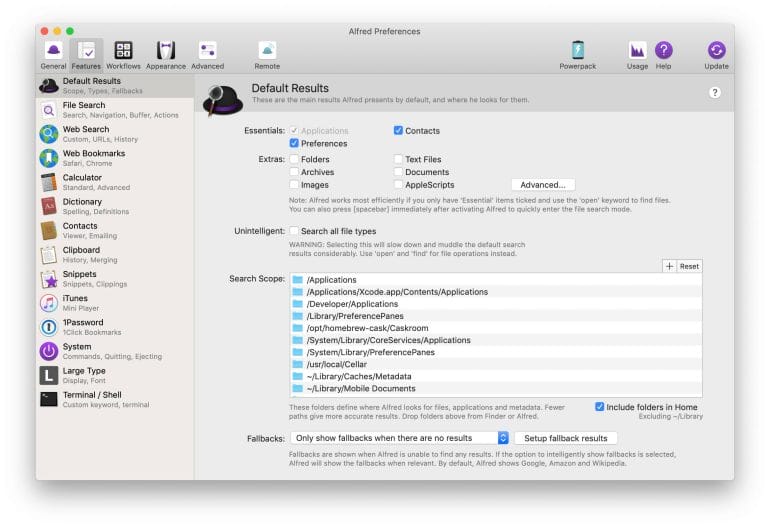Image resolution: width=770 pixels, height=527 pixels.
Task: Enable the Images checkbox
Action: [x=294, y=184]
